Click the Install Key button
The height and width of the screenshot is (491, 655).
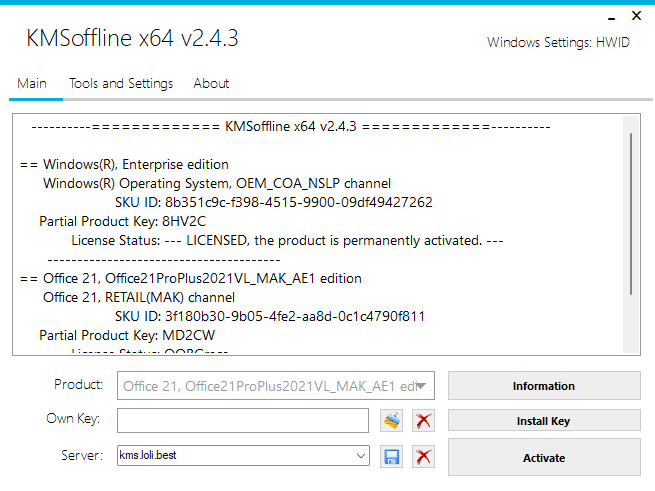tap(544, 420)
